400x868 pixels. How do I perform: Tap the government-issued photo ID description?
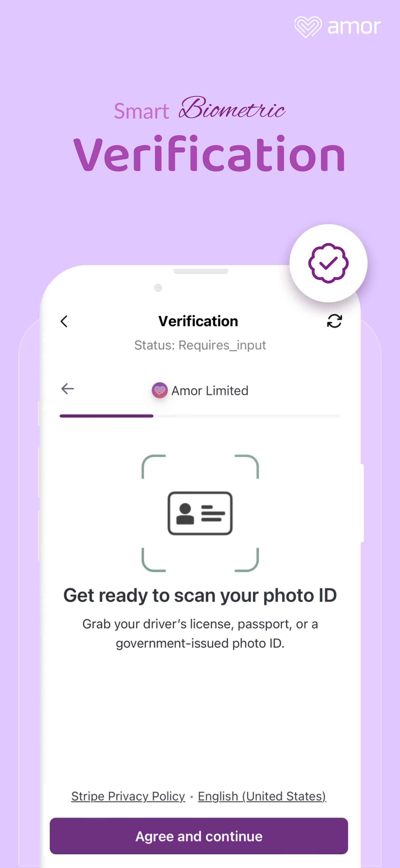point(200,634)
